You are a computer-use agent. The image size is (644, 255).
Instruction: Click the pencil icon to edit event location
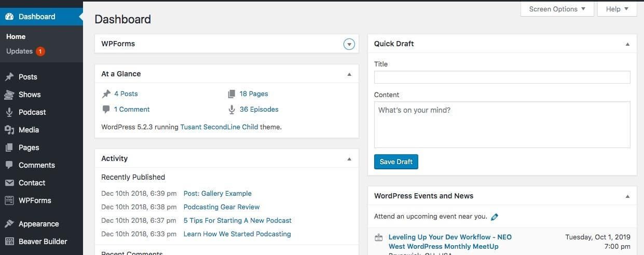point(495,217)
